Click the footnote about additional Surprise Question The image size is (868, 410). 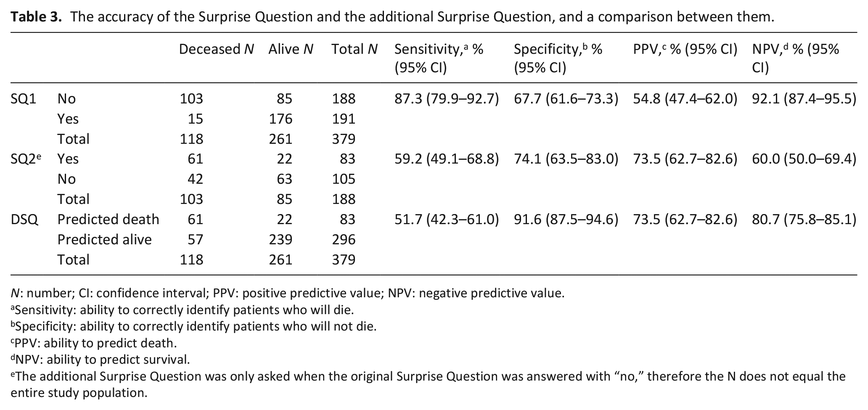[x=428, y=384]
